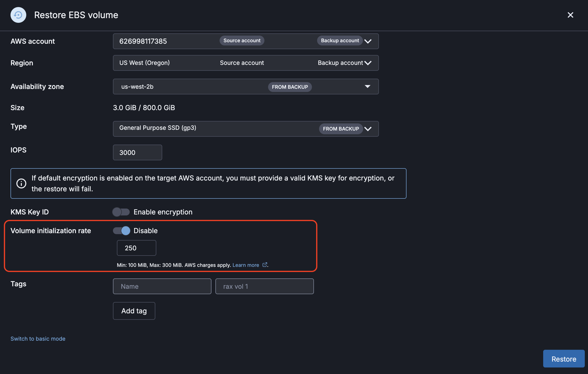Open the Availability zone dropdown arrow
This screenshot has width=588, height=374.
(x=367, y=87)
